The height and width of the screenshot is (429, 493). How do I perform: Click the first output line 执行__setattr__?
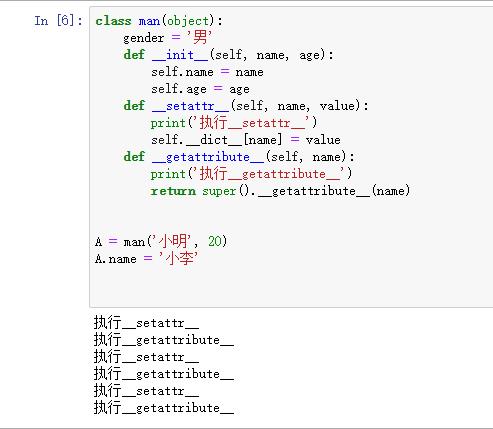(x=146, y=323)
